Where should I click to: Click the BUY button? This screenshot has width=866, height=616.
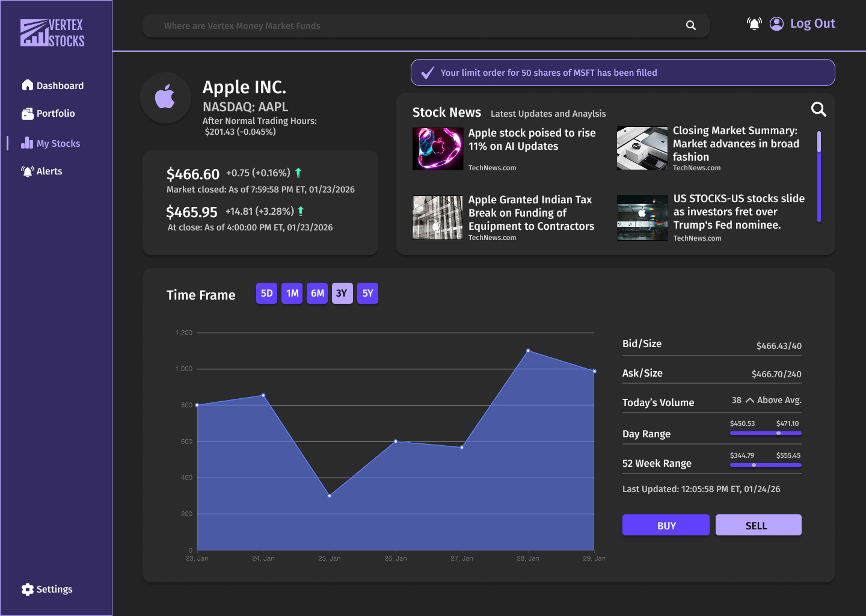666,525
